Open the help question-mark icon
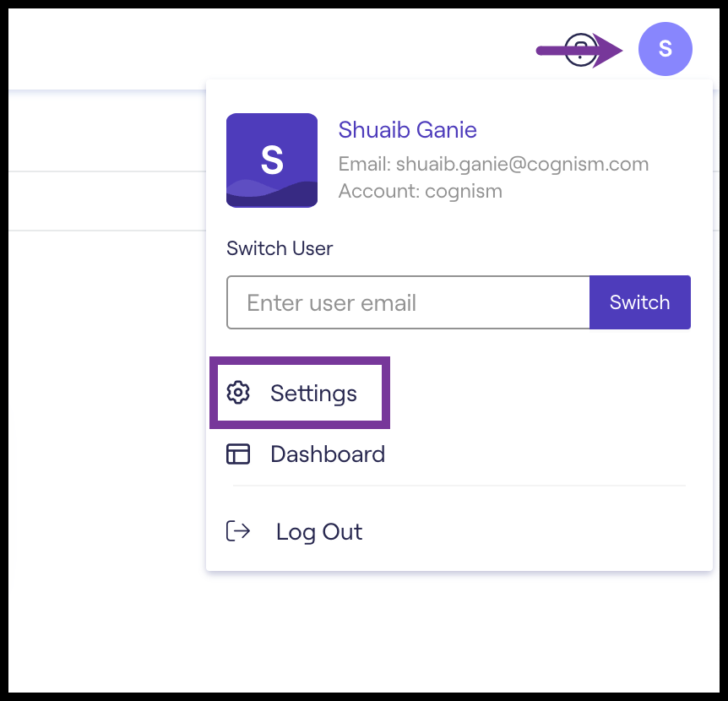 tap(580, 50)
